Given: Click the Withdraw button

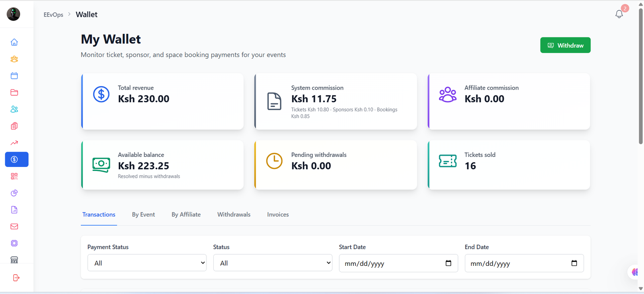Looking at the screenshot, I should coord(565,45).
